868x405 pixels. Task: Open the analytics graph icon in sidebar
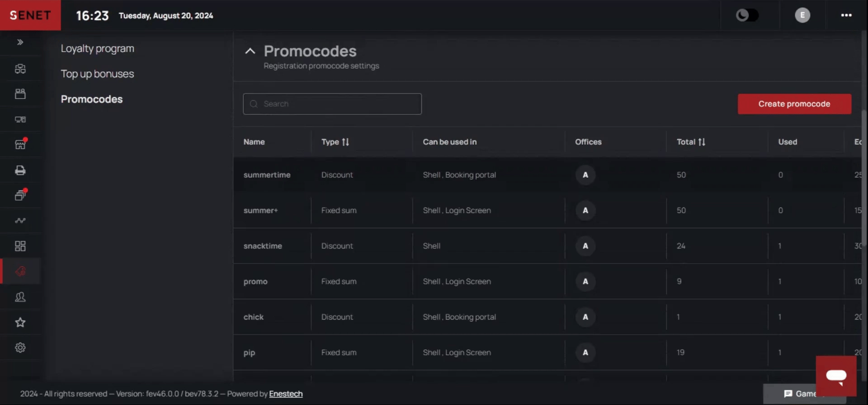pyautogui.click(x=20, y=221)
